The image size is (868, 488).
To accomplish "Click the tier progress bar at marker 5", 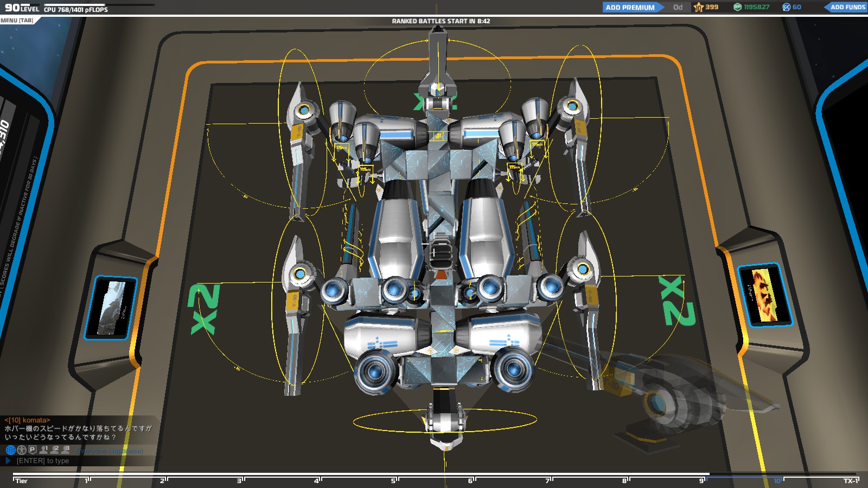I will [394, 480].
